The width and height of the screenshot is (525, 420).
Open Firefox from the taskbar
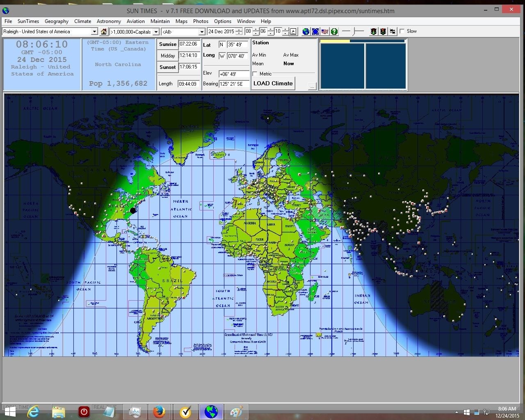(159, 411)
